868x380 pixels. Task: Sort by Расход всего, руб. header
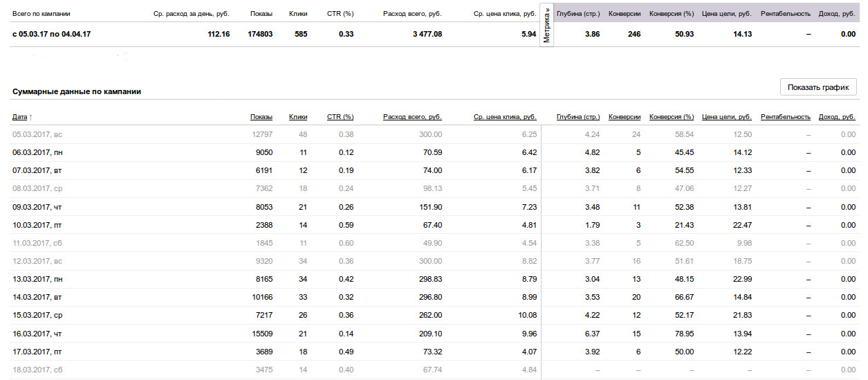pyautogui.click(x=412, y=117)
